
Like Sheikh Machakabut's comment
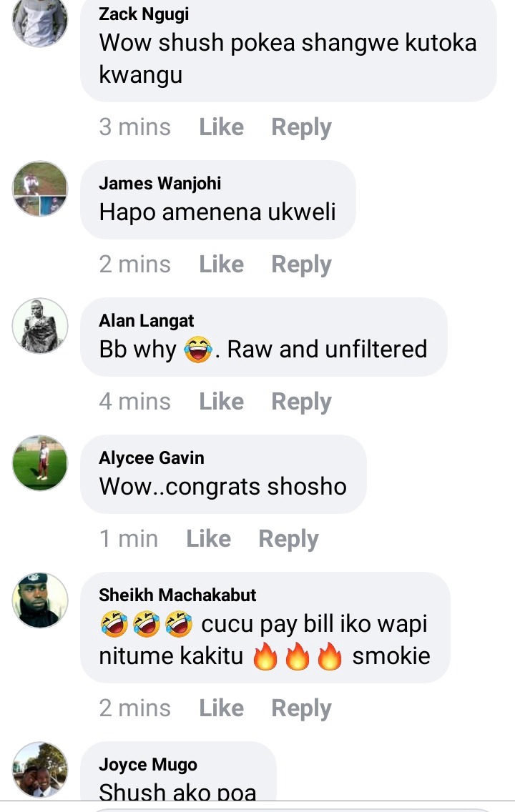click(221, 708)
